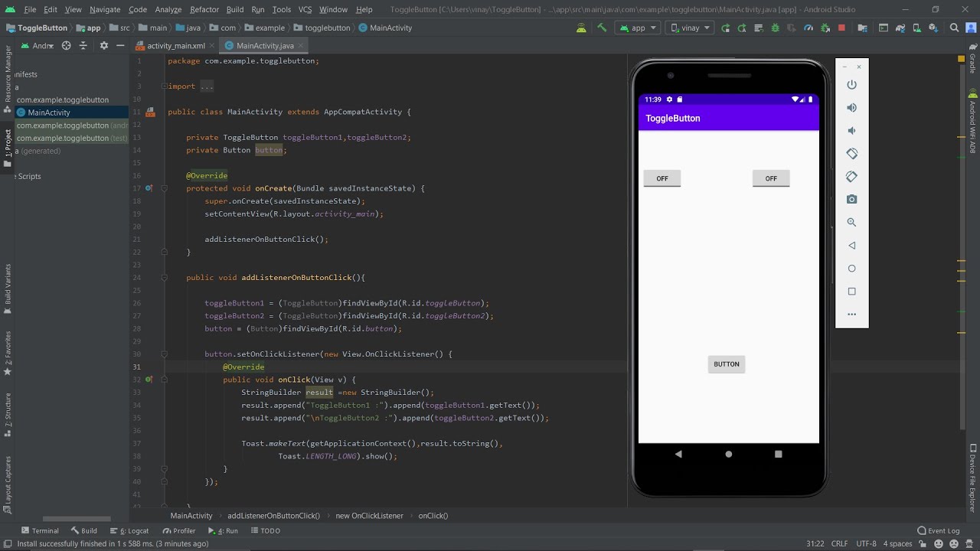Rotate the emulator left
The image size is (980, 551).
coord(851,154)
